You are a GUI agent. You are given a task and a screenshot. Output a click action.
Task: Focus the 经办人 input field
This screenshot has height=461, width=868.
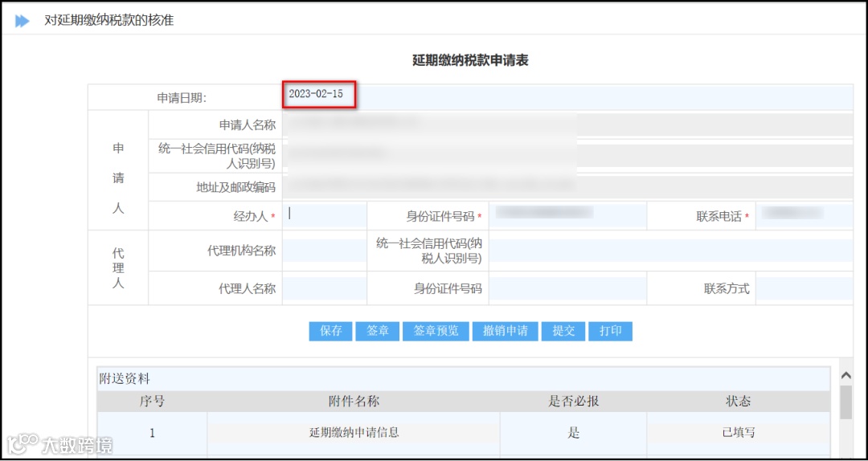click(x=325, y=216)
